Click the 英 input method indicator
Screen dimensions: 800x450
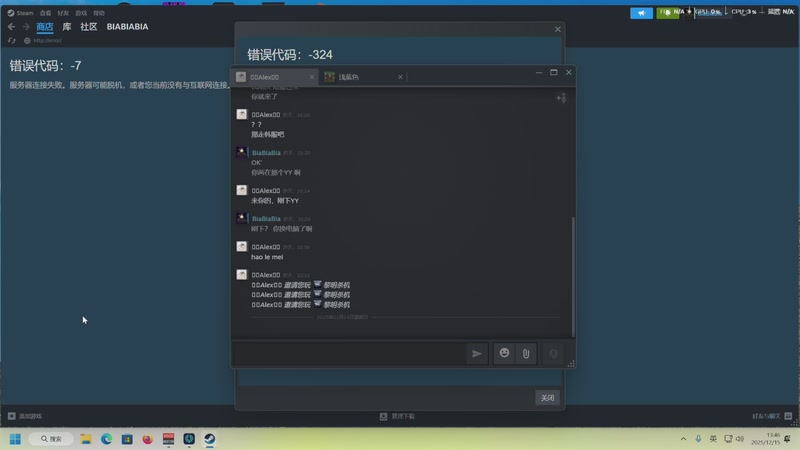pos(713,439)
